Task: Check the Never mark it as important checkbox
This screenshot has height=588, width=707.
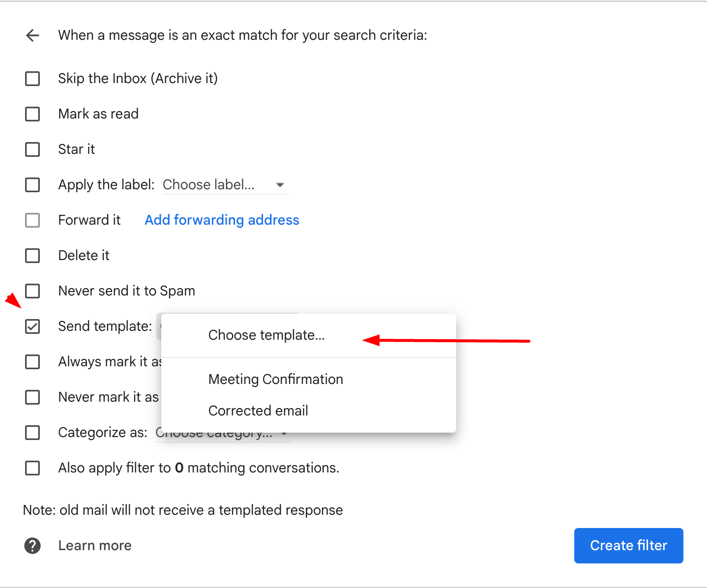Action: pos(32,397)
